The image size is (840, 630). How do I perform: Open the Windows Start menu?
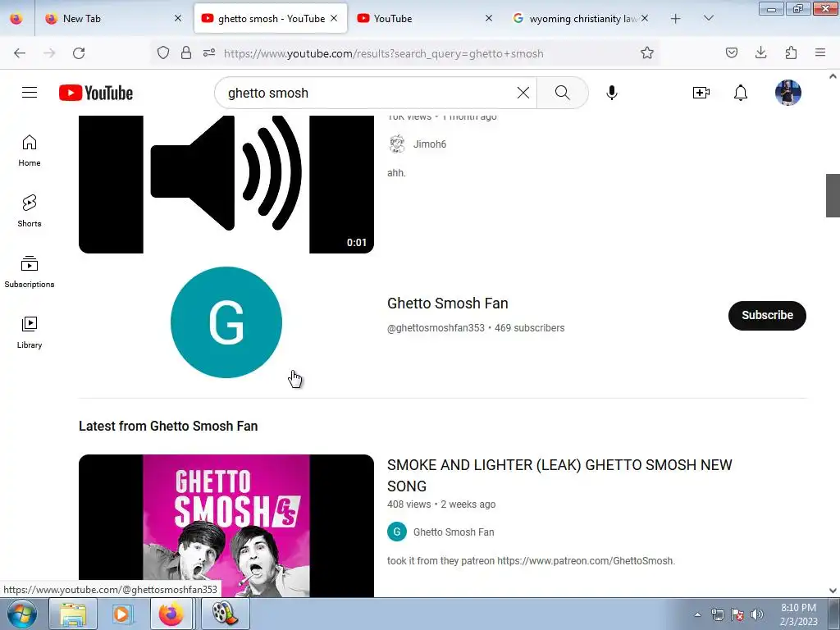22,614
